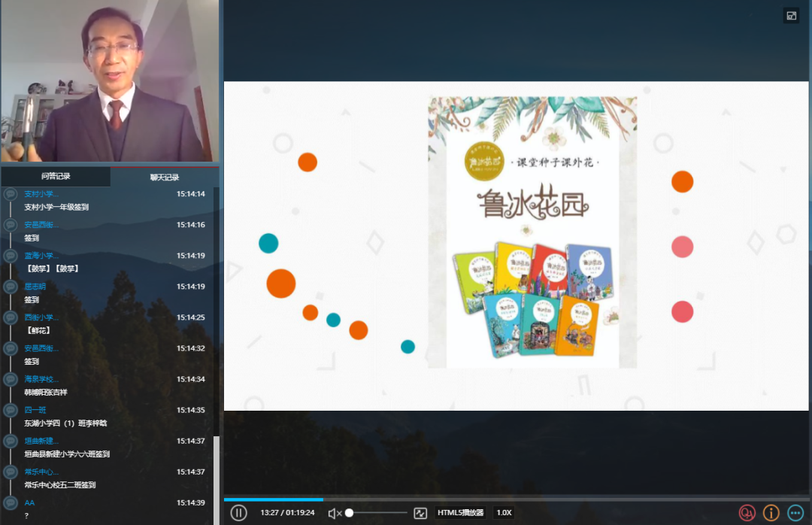Click username 支村小学 in chat

pos(41,194)
